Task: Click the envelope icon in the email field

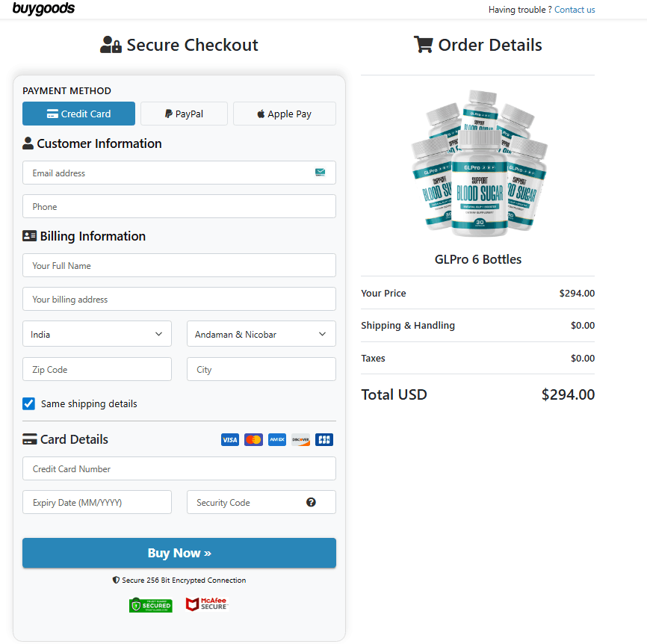Action: pyautogui.click(x=321, y=172)
